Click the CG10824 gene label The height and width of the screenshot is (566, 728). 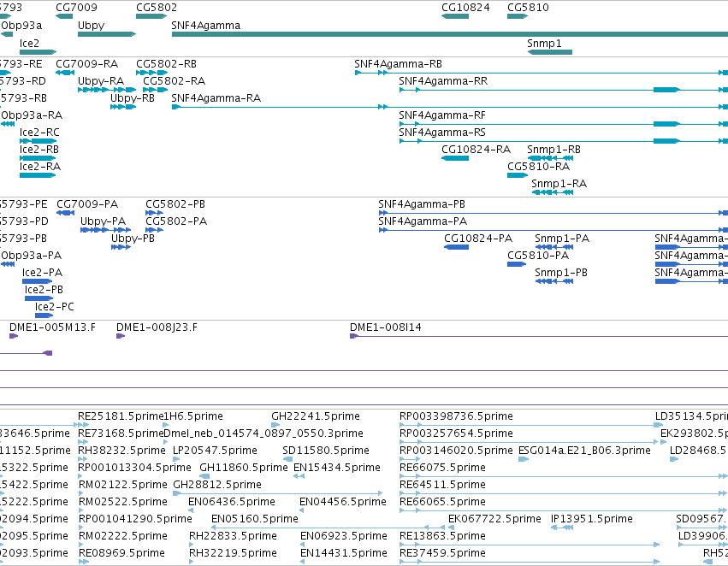click(x=465, y=8)
